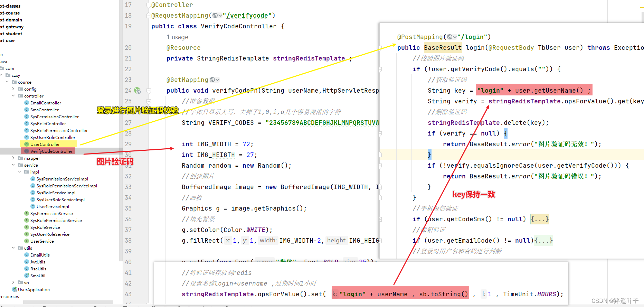Toggle the fold marker at line 17
644x307 pixels.
149,5
